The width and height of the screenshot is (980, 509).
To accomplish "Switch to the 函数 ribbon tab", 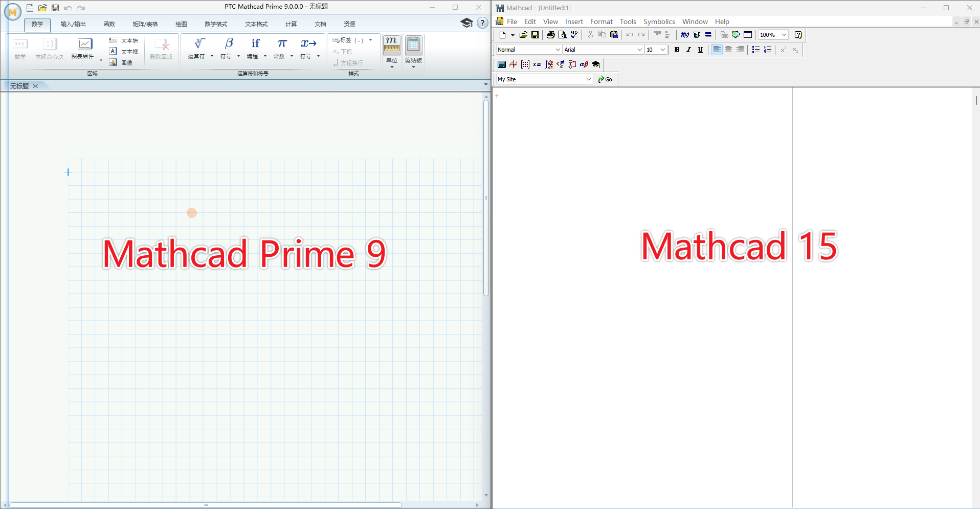I will tap(109, 24).
